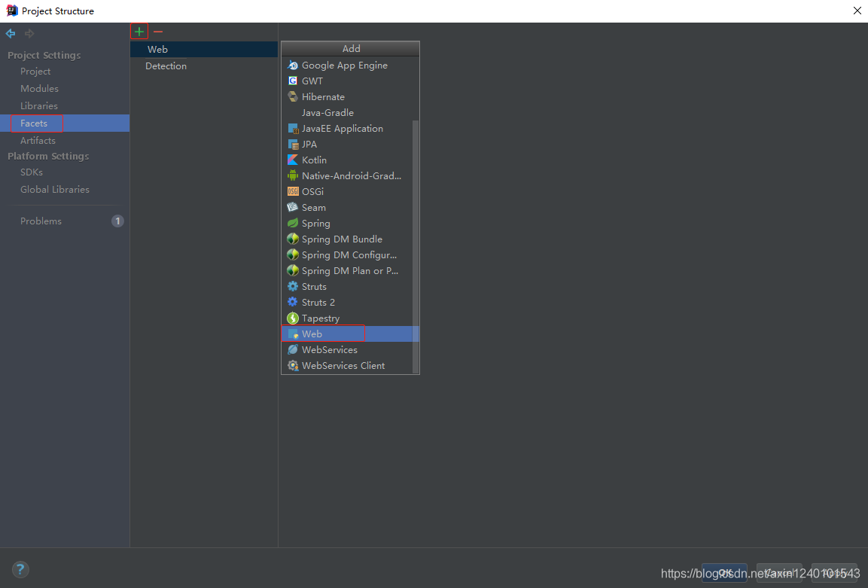868x588 pixels.
Task: Choose Struts 2 menu entry
Action: coord(347,303)
